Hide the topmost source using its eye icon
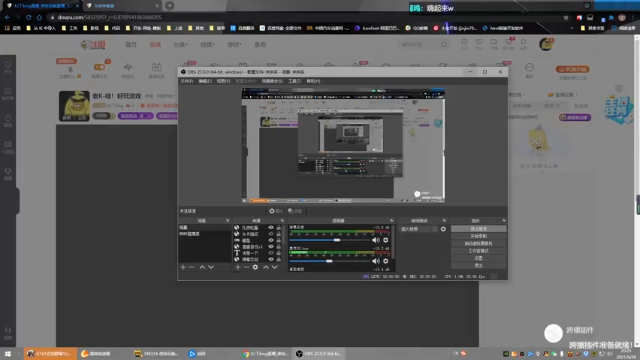This screenshot has height=360, width=640. [271, 227]
